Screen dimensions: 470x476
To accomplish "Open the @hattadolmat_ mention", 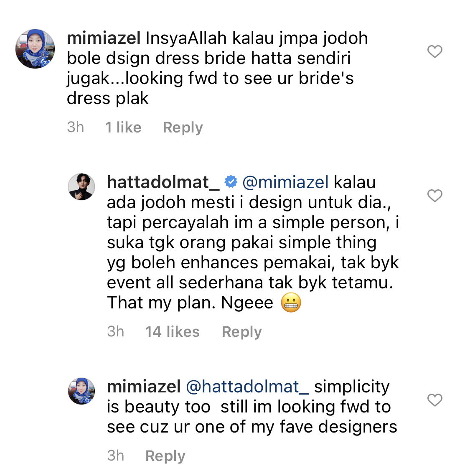I will 247,387.
